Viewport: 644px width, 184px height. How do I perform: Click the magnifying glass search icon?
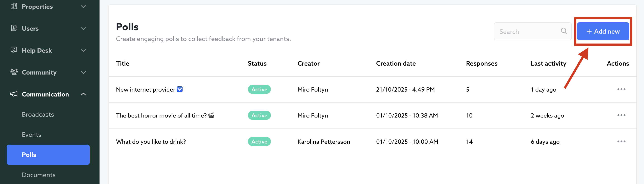[564, 31]
